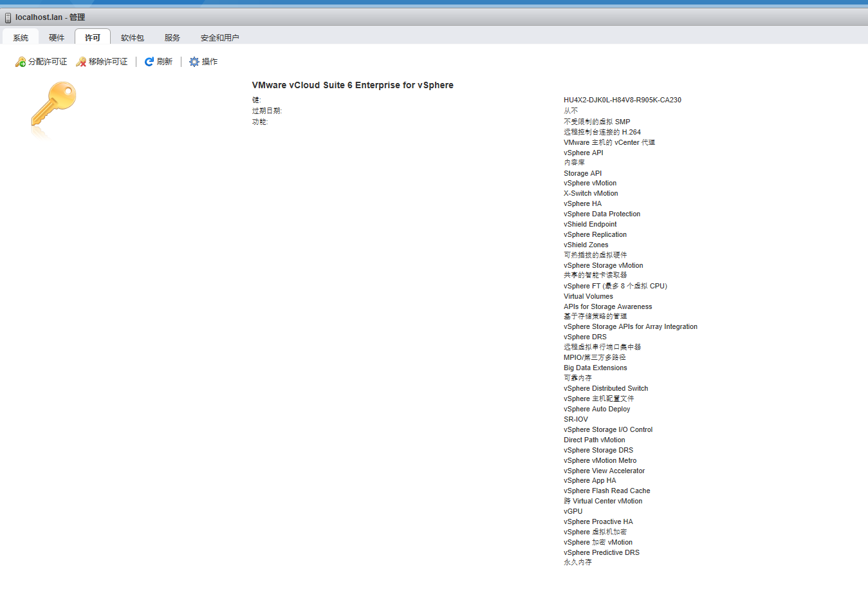Click 'vSphere Storage I/O Control'
The height and width of the screenshot is (600, 868).
608,429
